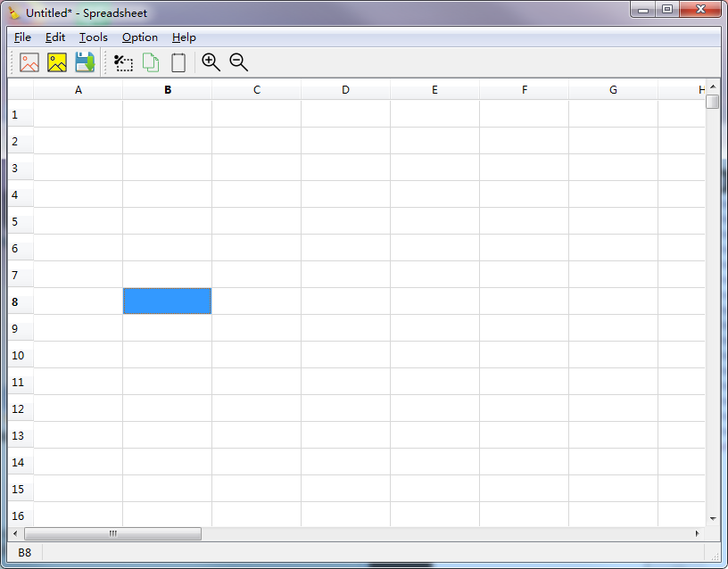728x569 pixels.
Task: Select column B header
Action: tap(168, 90)
